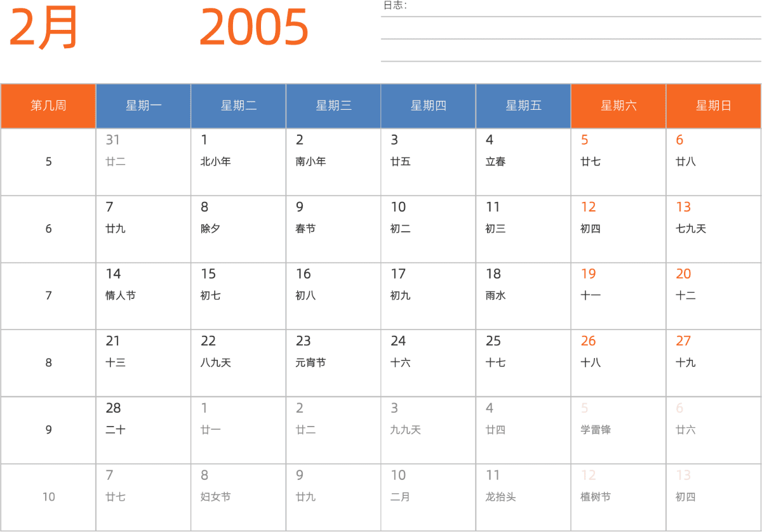Click date number 17
The width and height of the screenshot is (762, 532).
398,274
